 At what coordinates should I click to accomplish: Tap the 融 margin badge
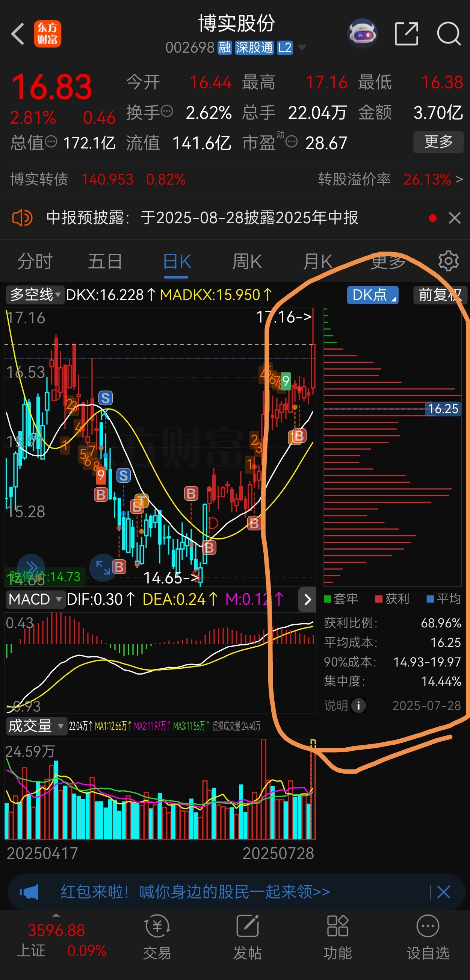tap(225, 48)
